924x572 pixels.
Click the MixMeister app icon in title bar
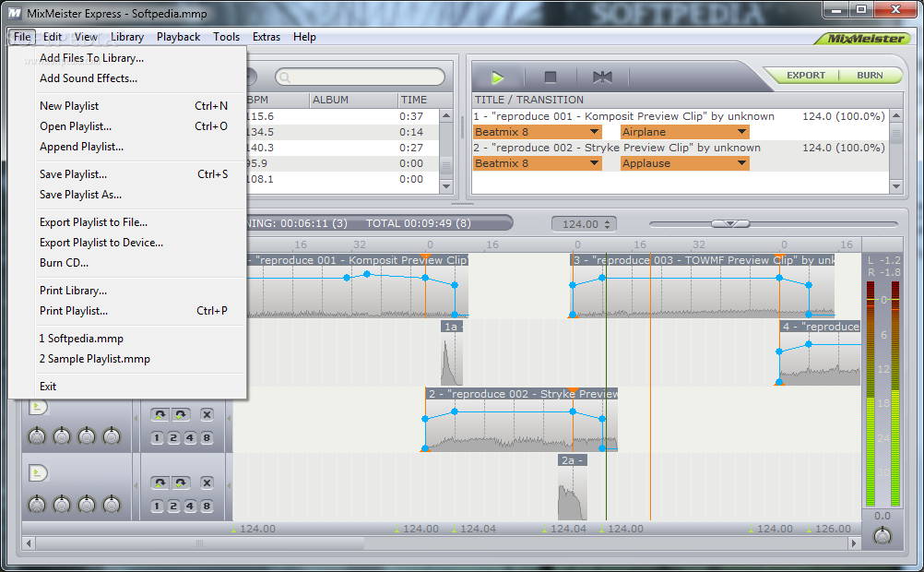[x=14, y=13]
